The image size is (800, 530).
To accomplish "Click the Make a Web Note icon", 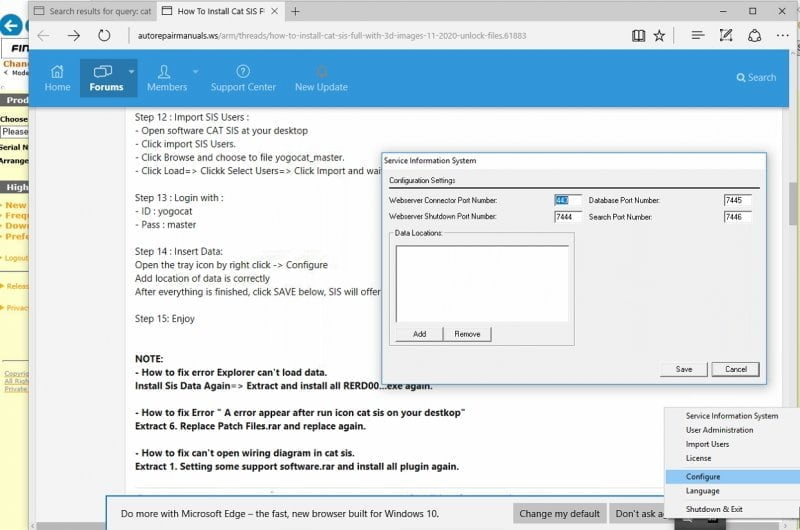I will pos(726,35).
